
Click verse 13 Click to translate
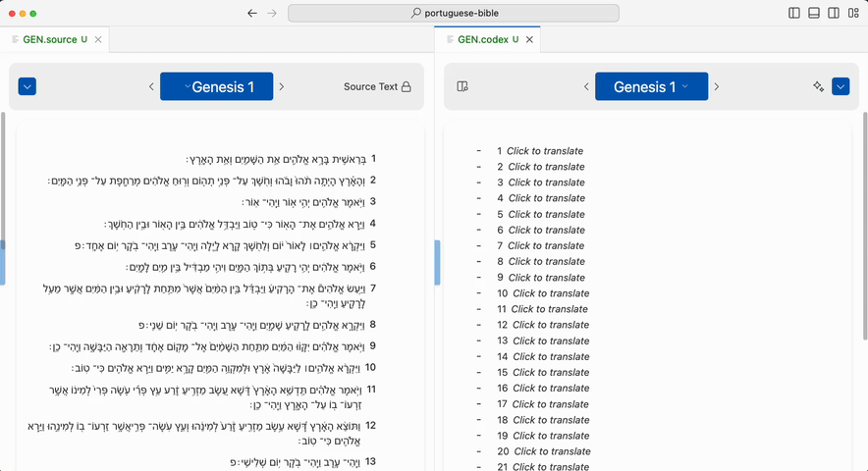click(x=551, y=340)
